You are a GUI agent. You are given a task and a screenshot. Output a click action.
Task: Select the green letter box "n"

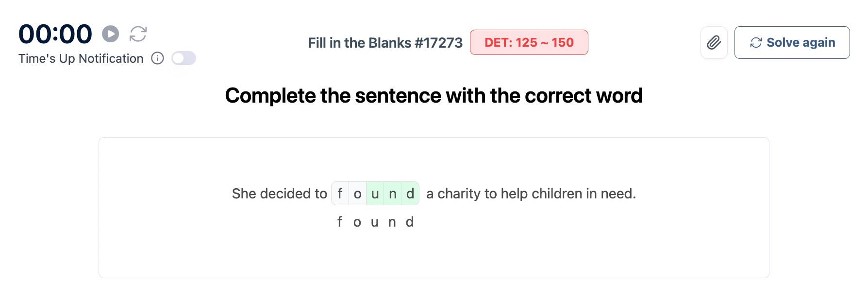(x=393, y=194)
